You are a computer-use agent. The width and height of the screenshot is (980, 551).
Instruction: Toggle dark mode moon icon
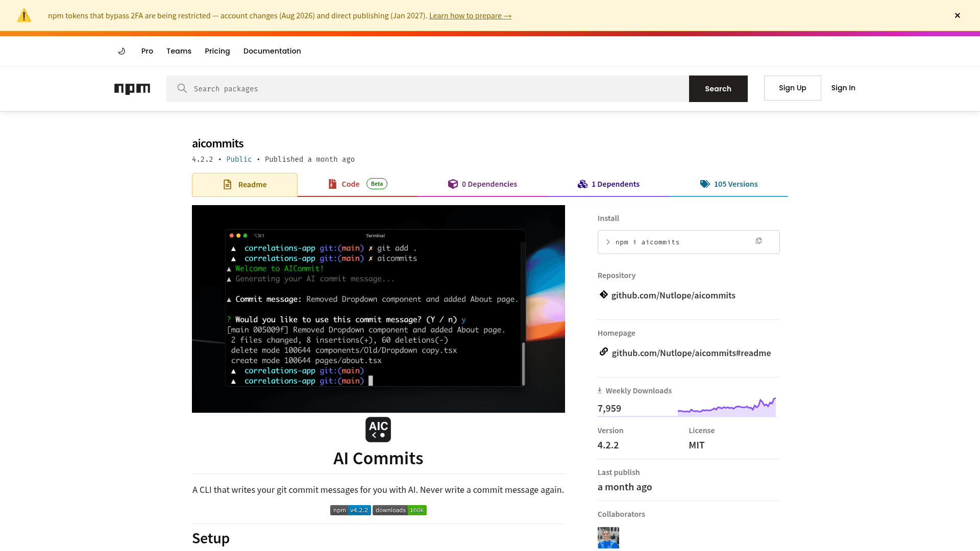[121, 51]
